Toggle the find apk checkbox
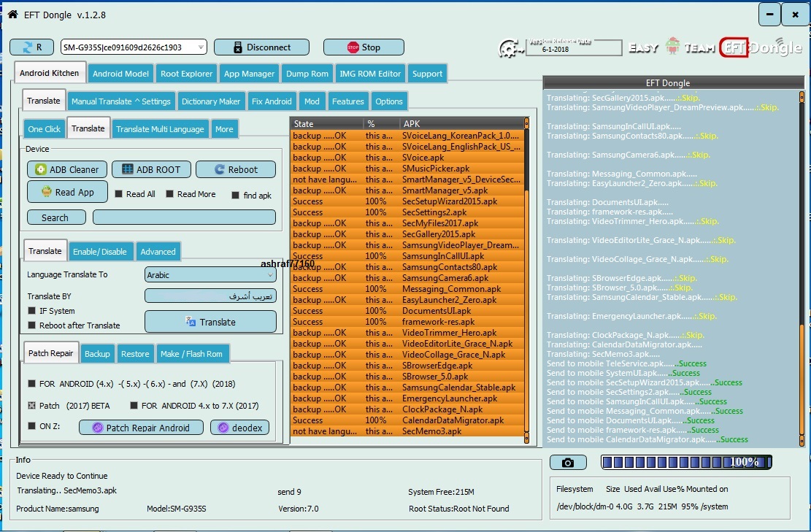811x532 pixels. [235, 195]
